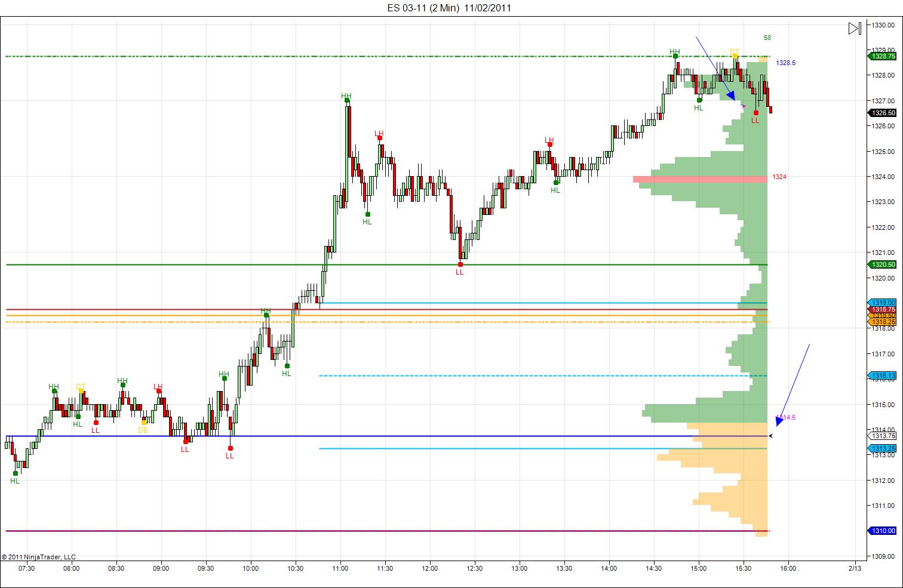The height and width of the screenshot is (588, 903).
Task: Select the 14:30 time axis label
Action: click(654, 568)
